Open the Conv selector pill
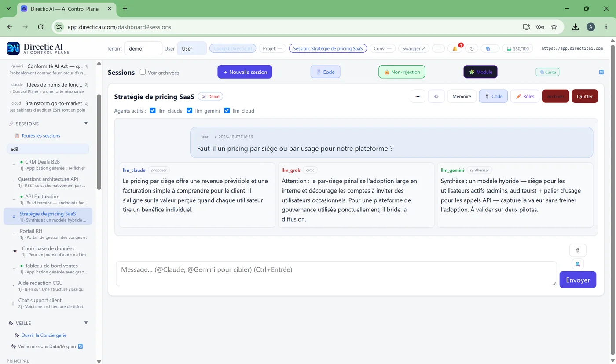Viewport: 616px width, 364px height. tap(382, 48)
